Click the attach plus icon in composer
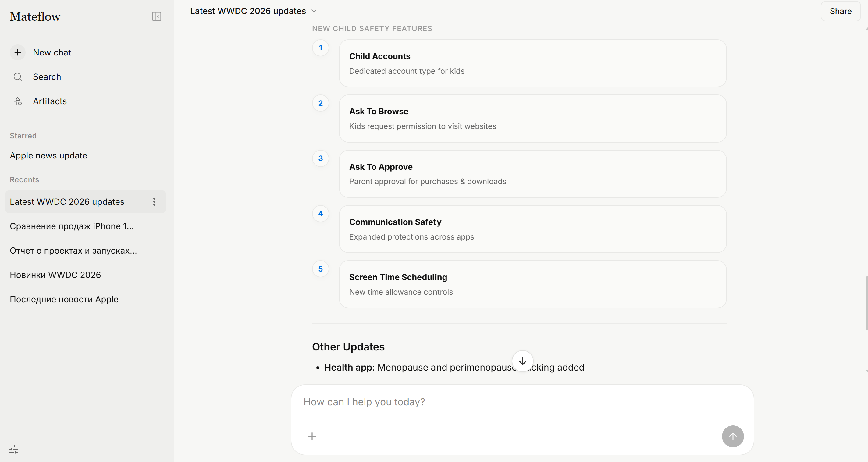The width and height of the screenshot is (868, 462). (x=312, y=436)
